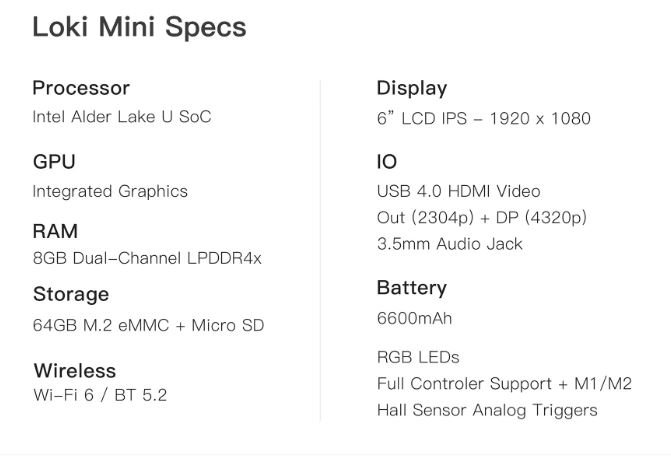The image size is (671, 473).
Task: Click the Loki Mini Specs title
Action: click(x=139, y=27)
